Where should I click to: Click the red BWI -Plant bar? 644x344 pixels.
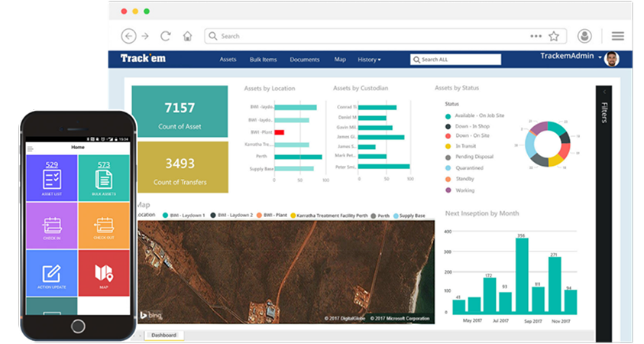pyautogui.click(x=280, y=132)
